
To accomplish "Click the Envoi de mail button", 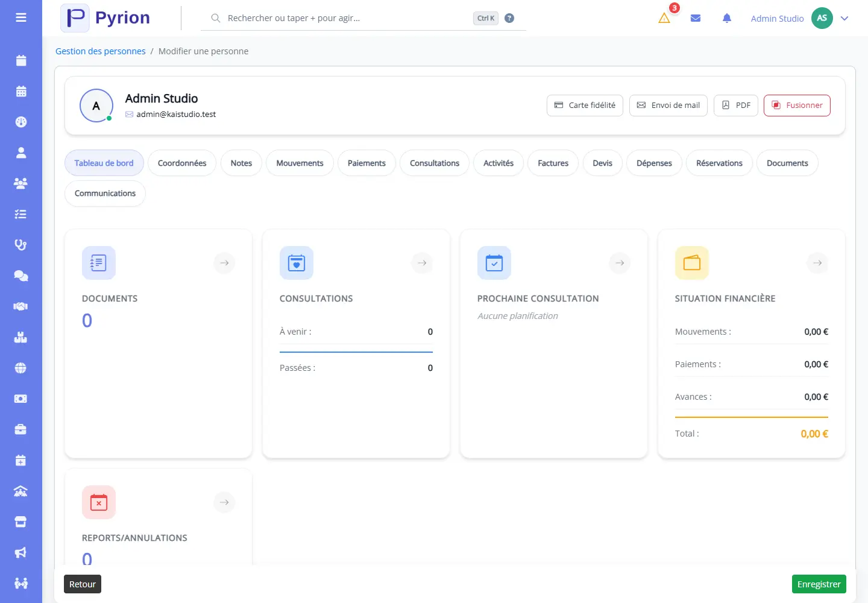I will click(668, 105).
